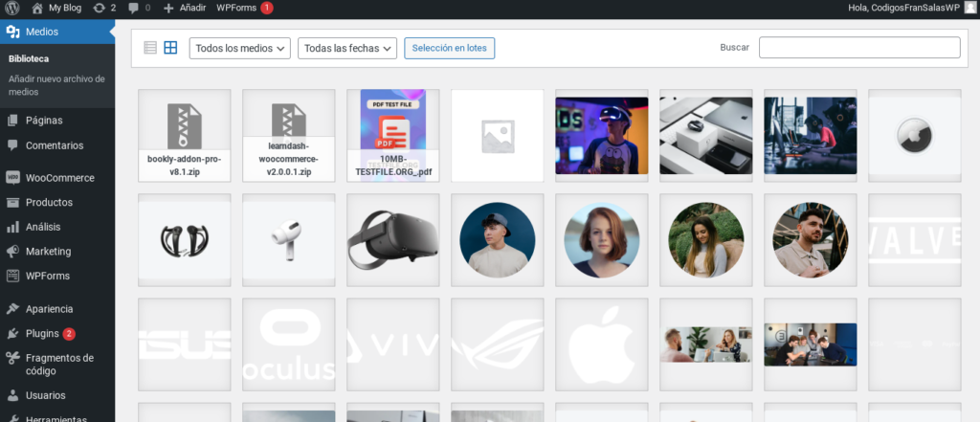Select office meeting photo with laptop
980x422 pixels.
pos(706,344)
